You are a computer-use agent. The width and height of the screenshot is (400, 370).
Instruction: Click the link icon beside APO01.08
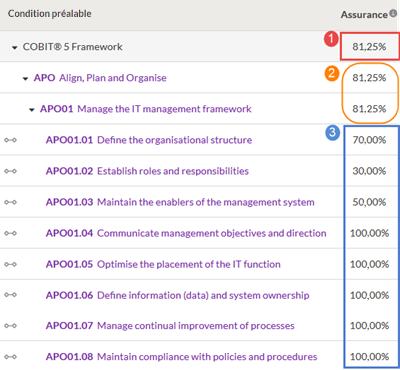(x=10, y=357)
